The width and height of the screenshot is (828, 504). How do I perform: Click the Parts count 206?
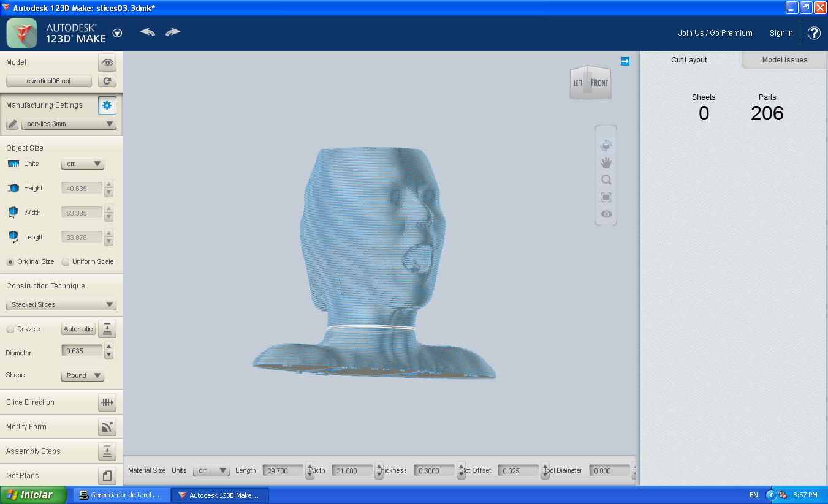[x=767, y=113]
